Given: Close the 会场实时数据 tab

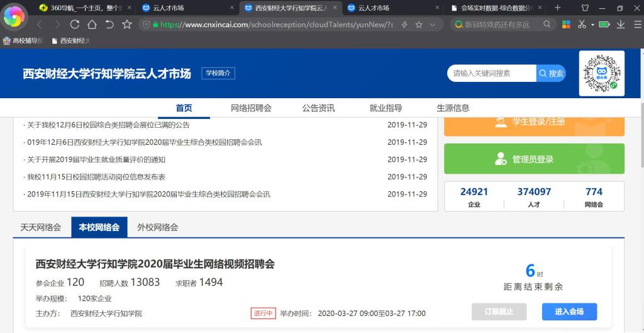Looking at the screenshot, I should 539,8.
